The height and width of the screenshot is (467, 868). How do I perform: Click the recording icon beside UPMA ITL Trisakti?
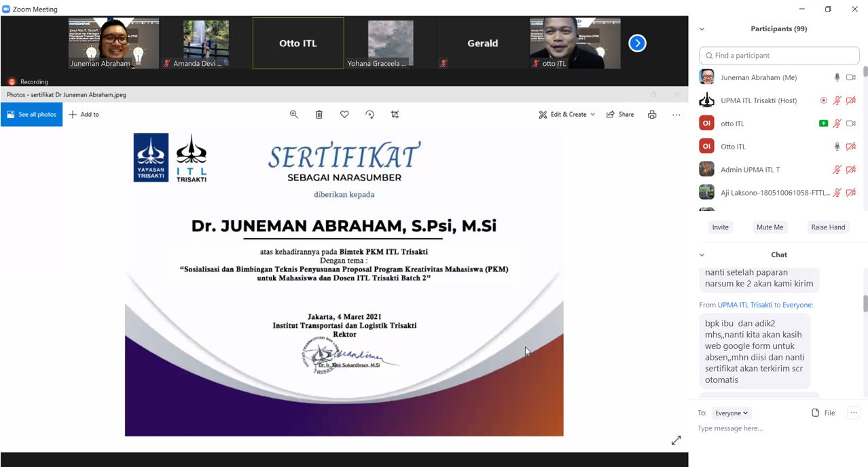coord(824,100)
